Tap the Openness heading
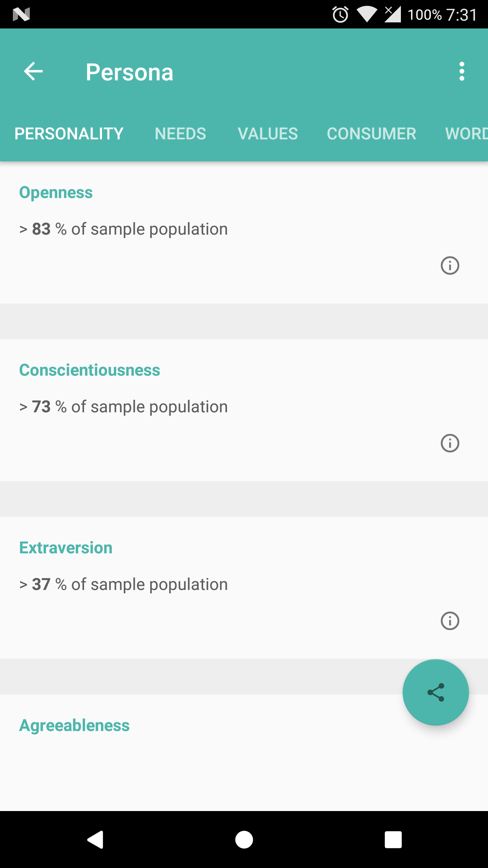 pyautogui.click(x=56, y=193)
